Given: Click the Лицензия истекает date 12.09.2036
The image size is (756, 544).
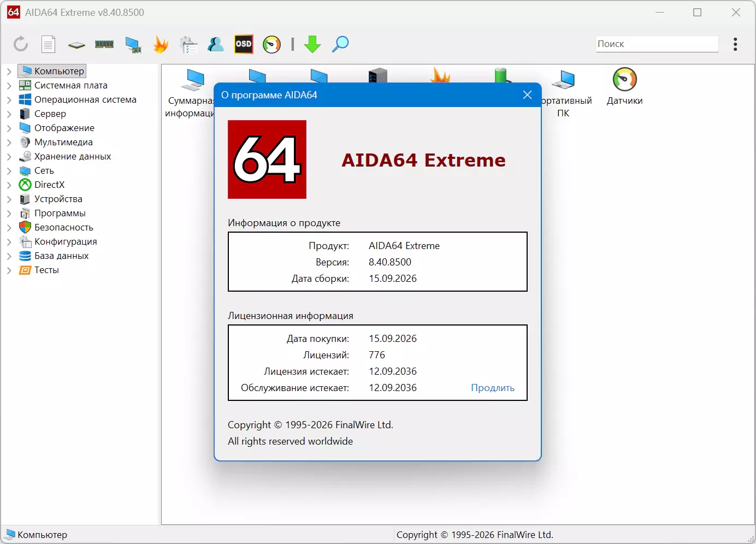Looking at the screenshot, I should coord(393,371).
